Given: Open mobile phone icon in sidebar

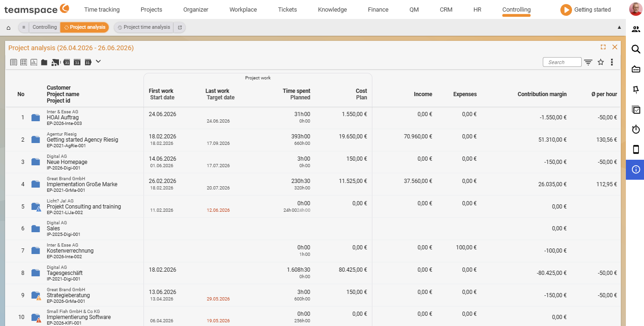Looking at the screenshot, I should point(636,150).
